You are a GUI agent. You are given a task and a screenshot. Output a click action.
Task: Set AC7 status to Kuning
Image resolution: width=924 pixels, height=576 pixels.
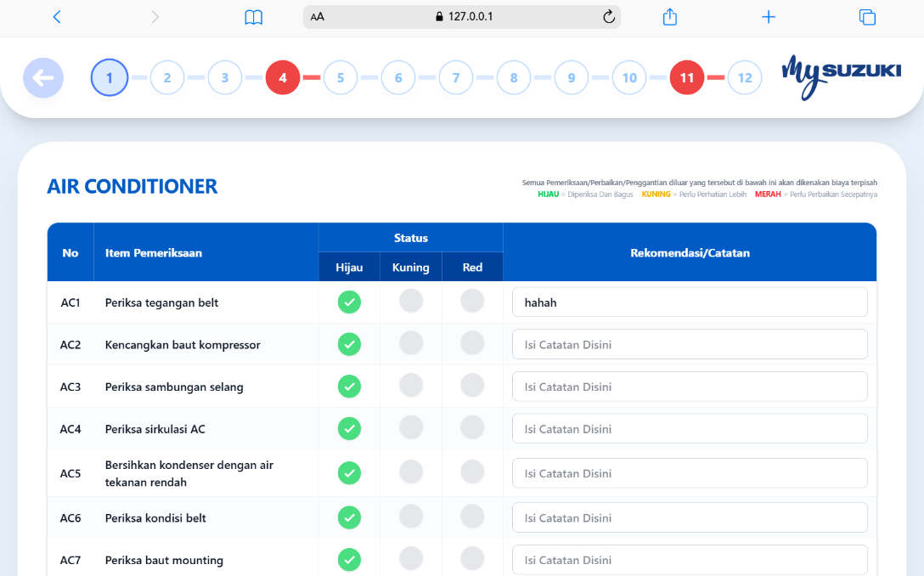click(411, 558)
